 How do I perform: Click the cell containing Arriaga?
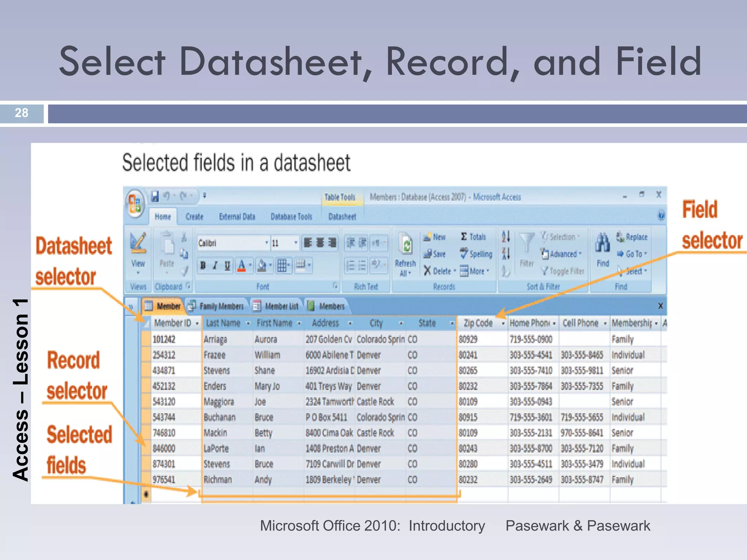[x=227, y=339]
